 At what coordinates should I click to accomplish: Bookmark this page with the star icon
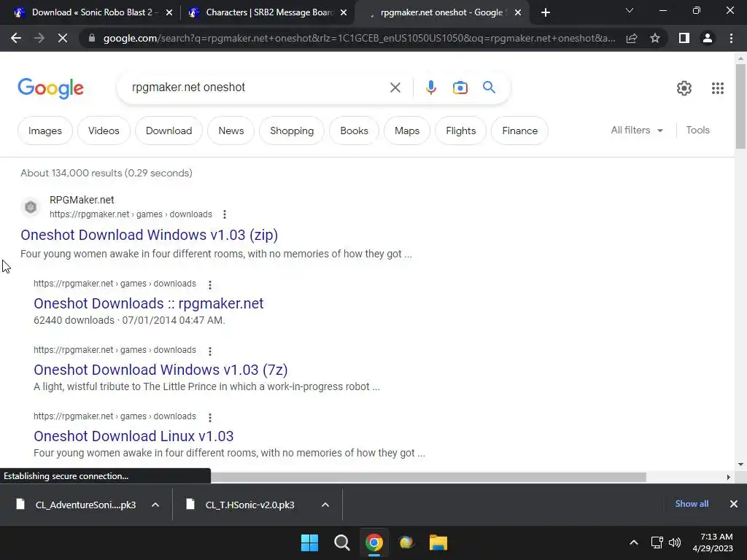tap(655, 38)
